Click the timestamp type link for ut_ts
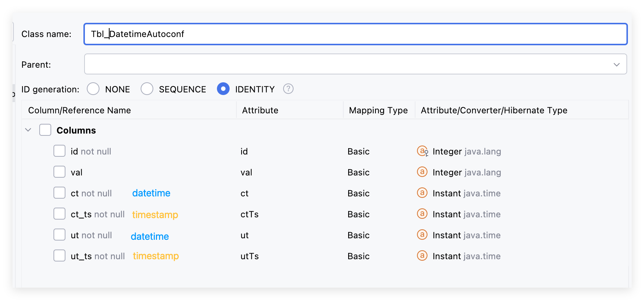 pyautogui.click(x=156, y=256)
